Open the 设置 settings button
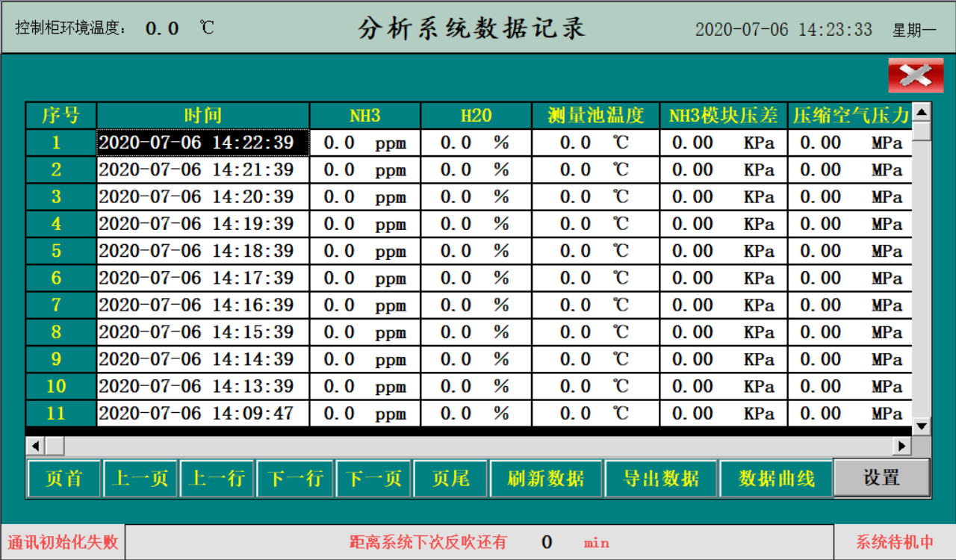 click(881, 478)
